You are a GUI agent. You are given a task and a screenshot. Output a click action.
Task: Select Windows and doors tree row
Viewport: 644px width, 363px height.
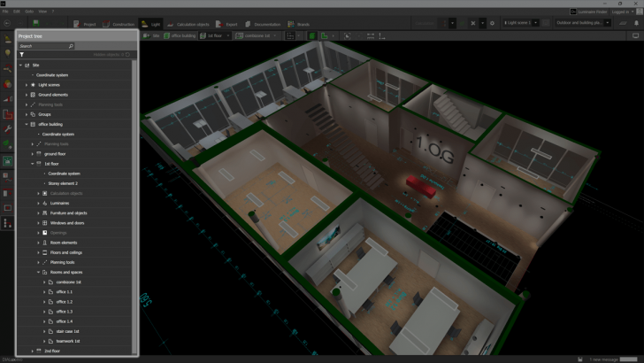pyautogui.click(x=74, y=223)
